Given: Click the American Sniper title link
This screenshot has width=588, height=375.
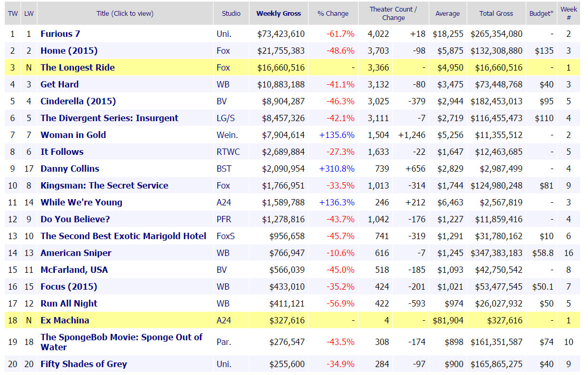Looking at the screenshot, I should point(76,253).
